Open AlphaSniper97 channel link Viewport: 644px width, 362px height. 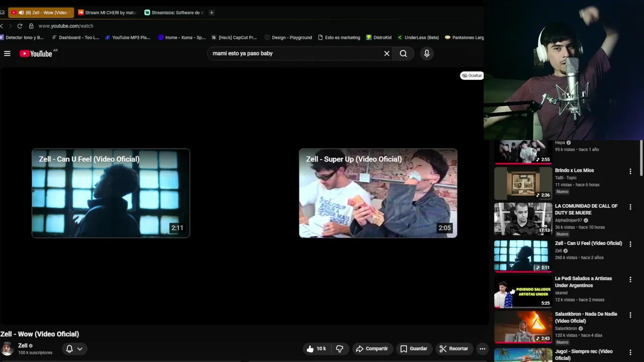[569, 220]
